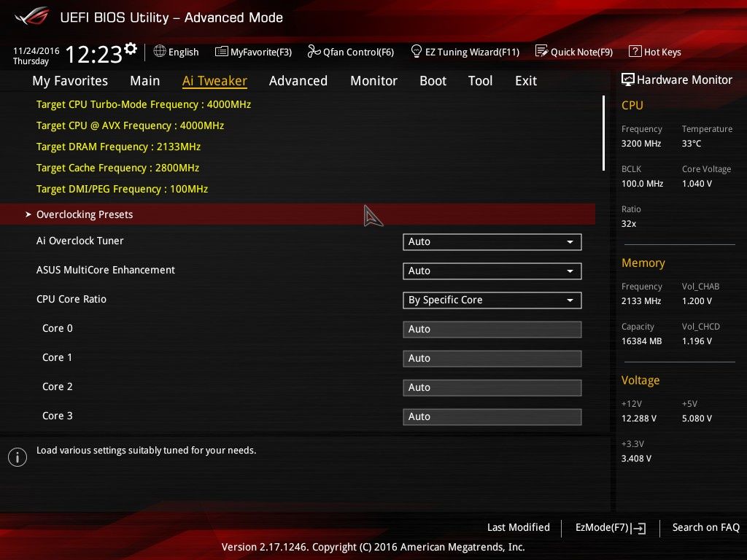
Task: Click the EZ Tuning Wizard bulb icon
Action: pyautogui.click(x=416, y=51)
